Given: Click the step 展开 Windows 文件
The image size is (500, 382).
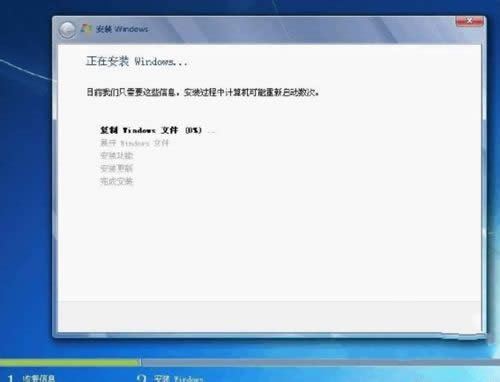Looking at the screenshot, I should 135,143.
